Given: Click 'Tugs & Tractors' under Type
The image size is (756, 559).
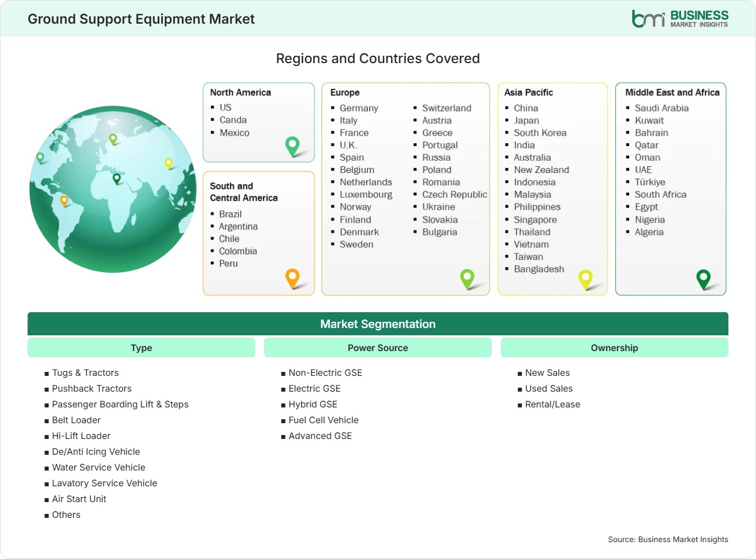Looking at the screenshot, I should coord(85,373).
